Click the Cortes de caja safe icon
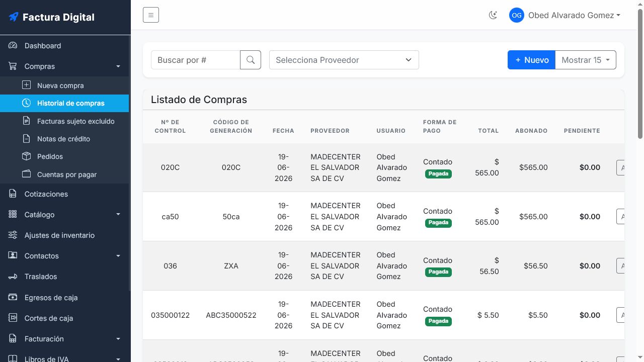 click(x=13, y=318)
